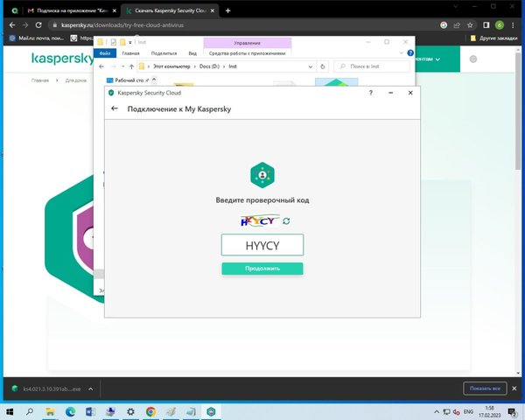Close the Chrome downloads bar

pos(514,388)
